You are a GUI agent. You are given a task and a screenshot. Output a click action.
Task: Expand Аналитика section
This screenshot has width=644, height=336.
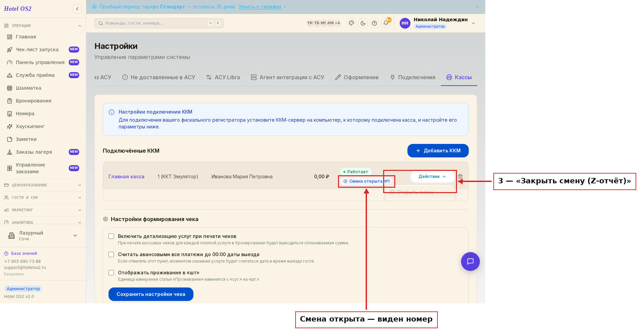[43, 222]
